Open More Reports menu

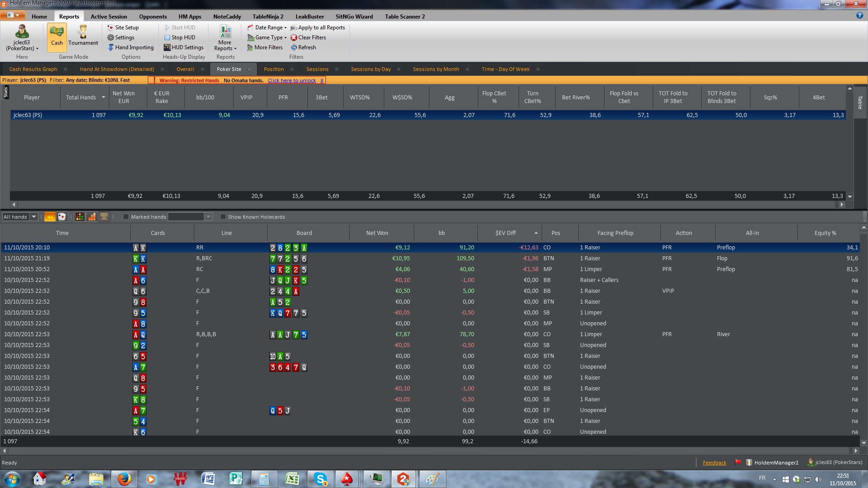(x=225, y=38)
